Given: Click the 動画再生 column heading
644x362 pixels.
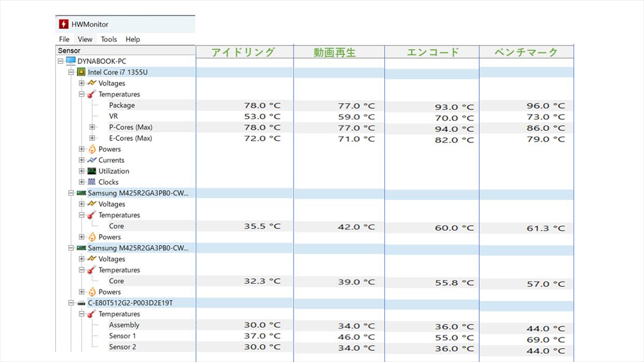Looking at the screenshot, I should click(335, 53).
